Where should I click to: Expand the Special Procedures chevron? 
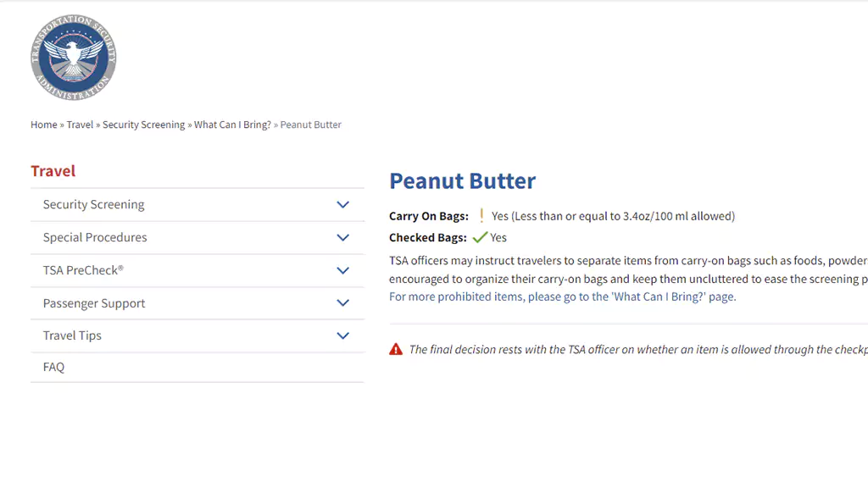click(343, 237)
